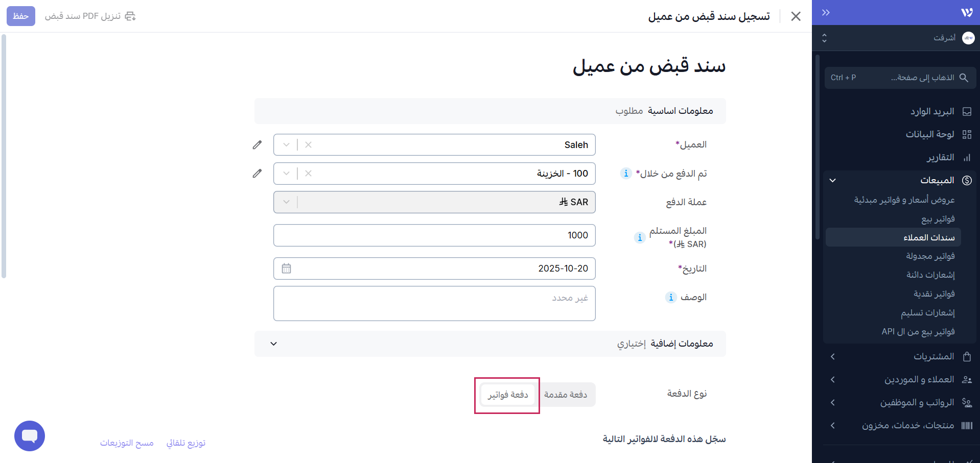The image size is (980, 463).
Task: Select advance payment type دفعة مقدمة
Action: (566, 395)
